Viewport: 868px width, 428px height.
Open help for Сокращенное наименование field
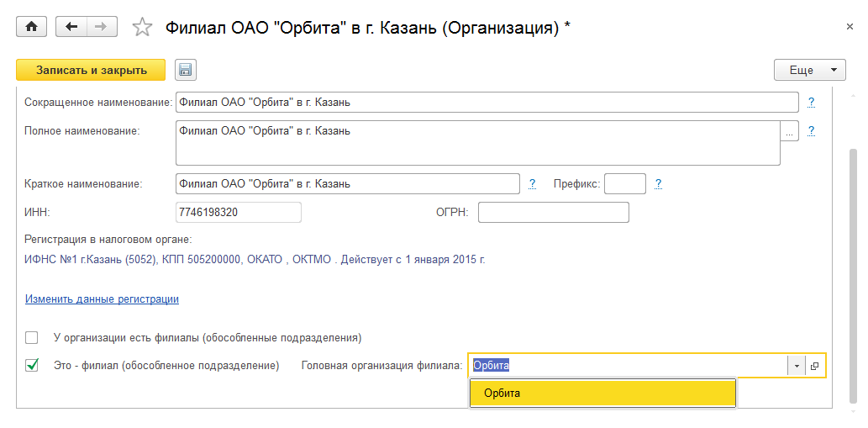(812, 103)
